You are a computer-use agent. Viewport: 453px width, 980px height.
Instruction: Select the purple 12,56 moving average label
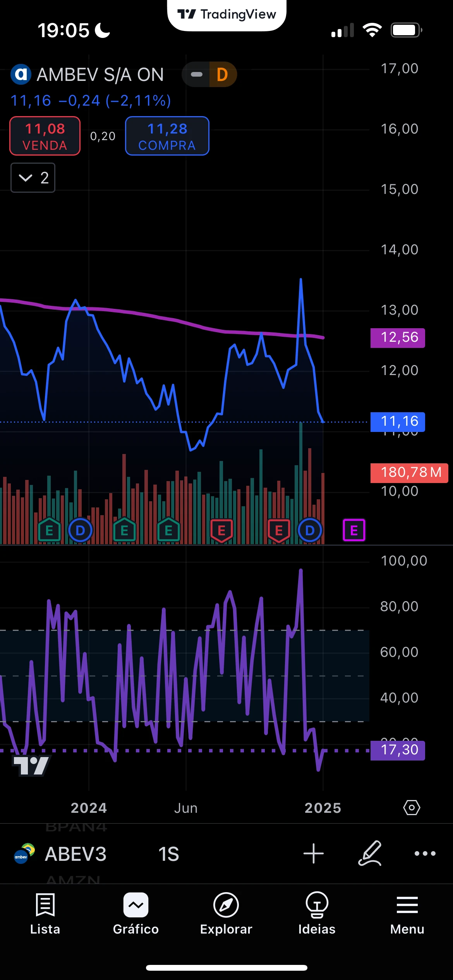[x=398, y=338]
